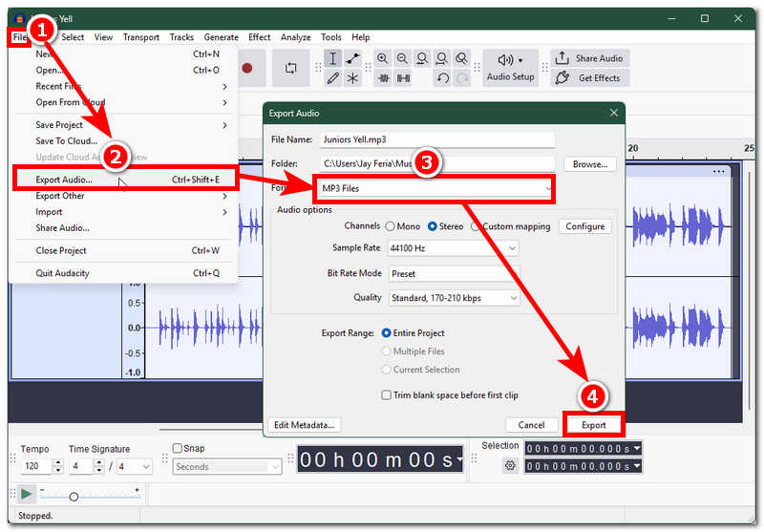Click the Zoom Toggle icon

pyautogui.click(x=461, y=59)
